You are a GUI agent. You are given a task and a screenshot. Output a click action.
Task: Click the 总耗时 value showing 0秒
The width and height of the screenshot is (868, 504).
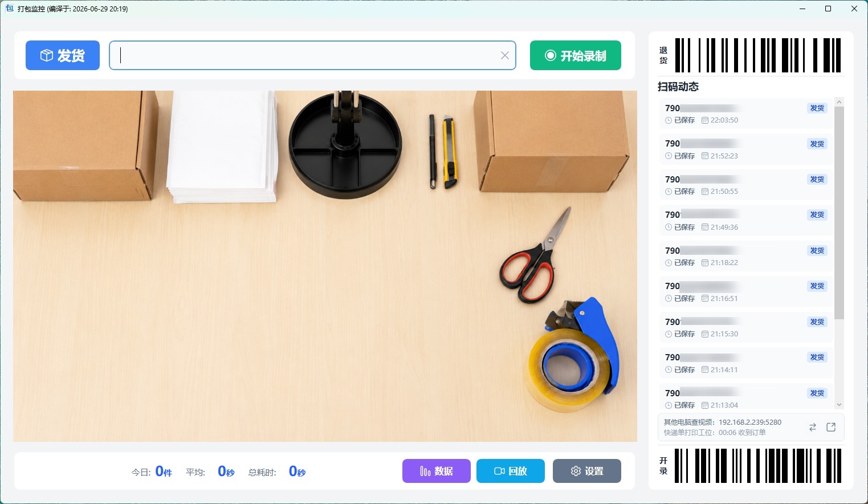coord(298,472)
